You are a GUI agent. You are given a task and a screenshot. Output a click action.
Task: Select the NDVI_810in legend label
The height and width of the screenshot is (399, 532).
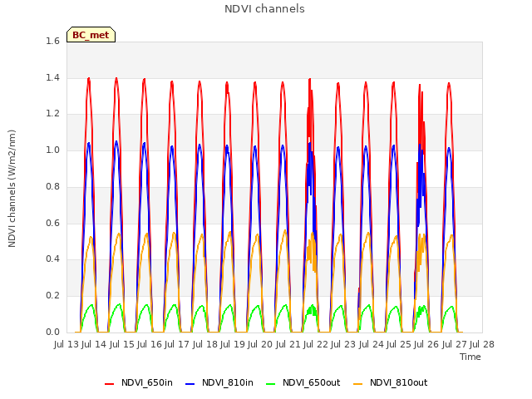click(228, 382)
